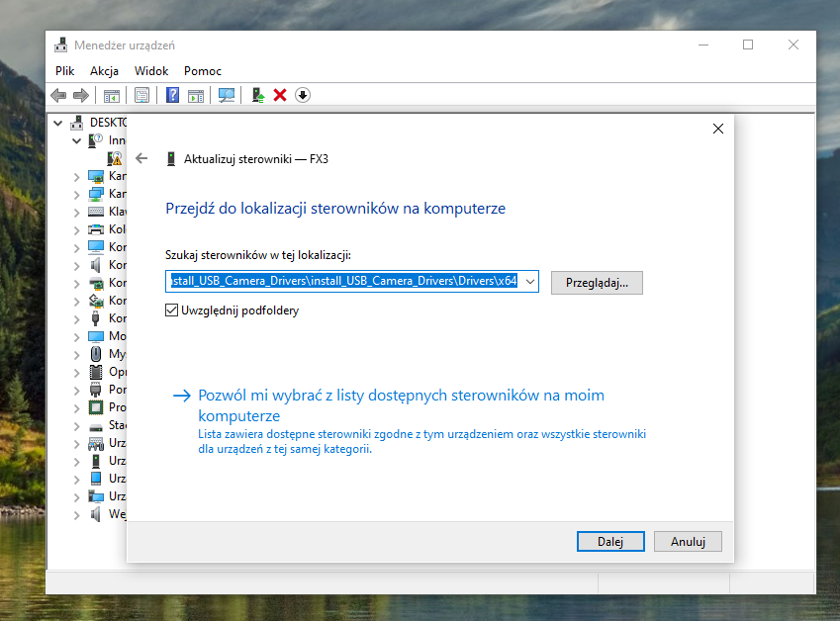Open the driver location path dropdown arrow
Screen dimensions: 840x621
[x=529, y=282]
